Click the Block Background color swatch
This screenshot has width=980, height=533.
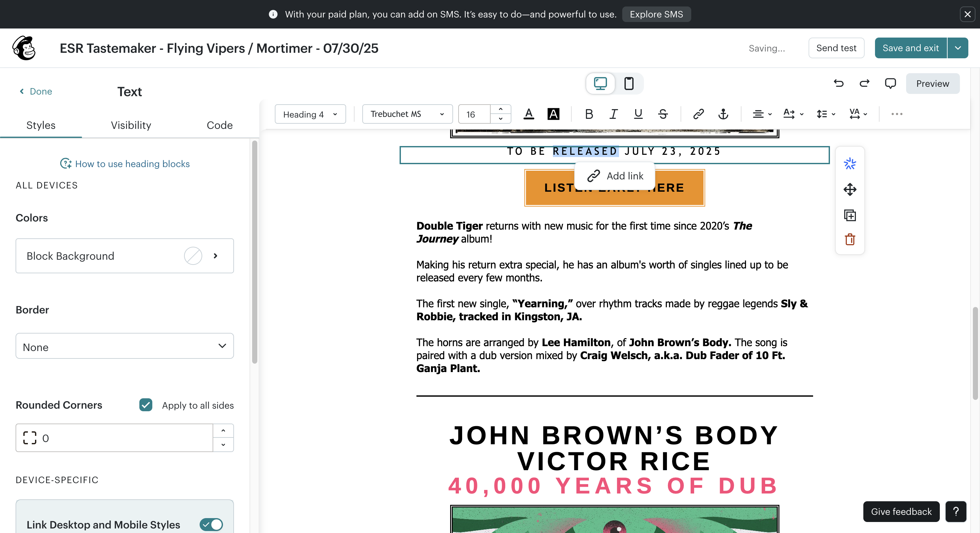pyautogui.click(x=193, y=256)
